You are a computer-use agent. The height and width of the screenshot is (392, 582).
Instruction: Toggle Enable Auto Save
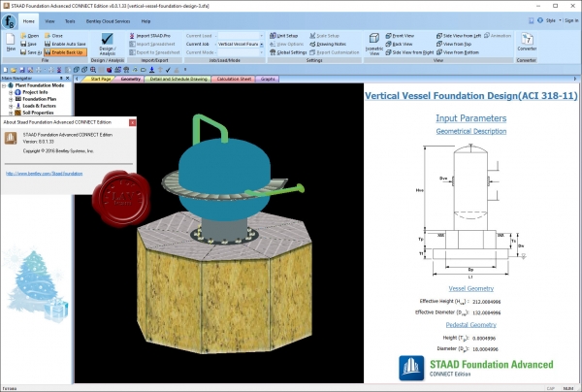pos(65,44)
